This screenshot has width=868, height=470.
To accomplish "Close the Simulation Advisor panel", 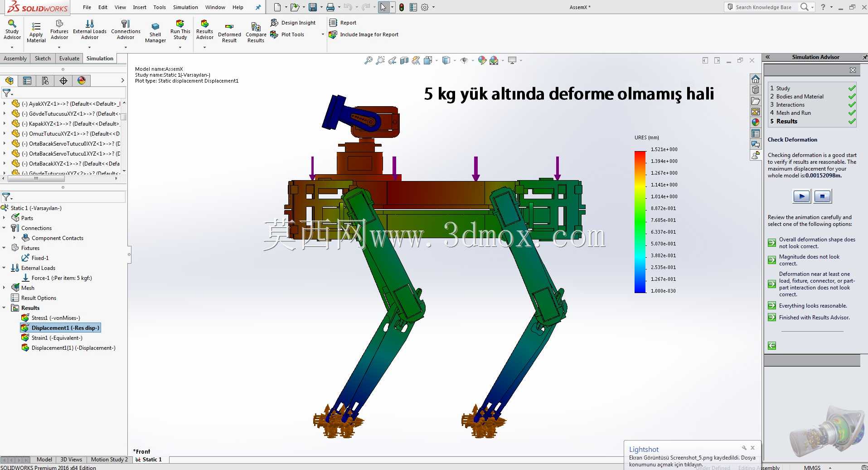I will coord(853,70).
